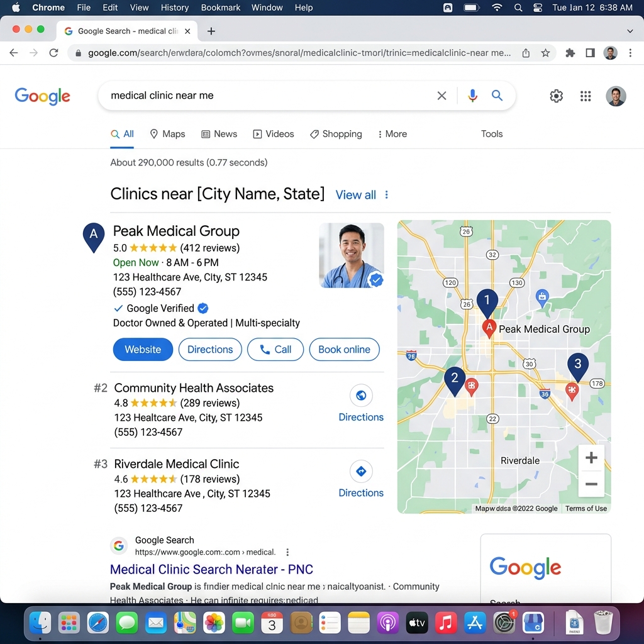Image resolution: width=644 pixels, height=644 pixels.
Task: Open a new tab with plus button
Action: [x=211, y=31]
